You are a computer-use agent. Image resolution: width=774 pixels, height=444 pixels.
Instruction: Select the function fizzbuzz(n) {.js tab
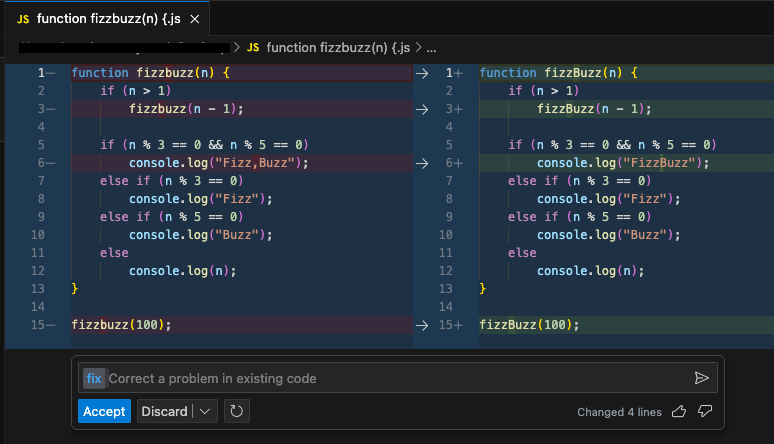(x=108, y=19)
